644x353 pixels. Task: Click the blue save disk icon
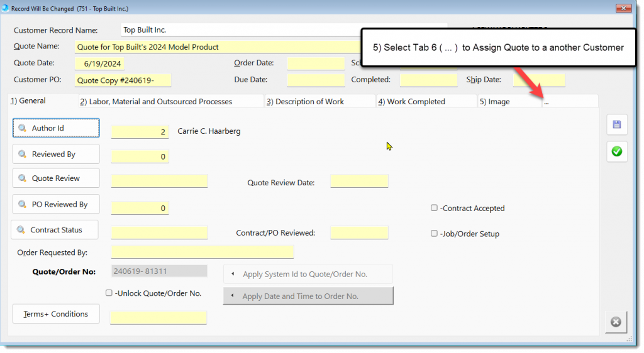pos(616,124)
